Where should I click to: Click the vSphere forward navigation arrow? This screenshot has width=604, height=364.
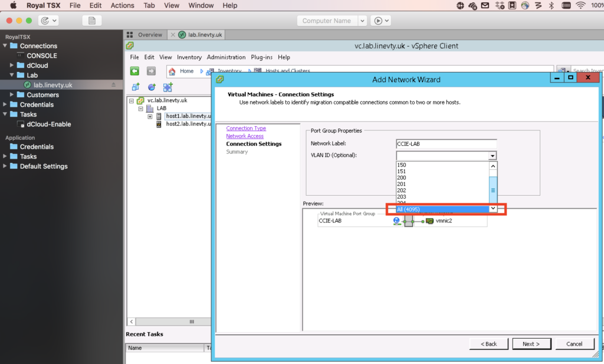[x=151, y=71]
